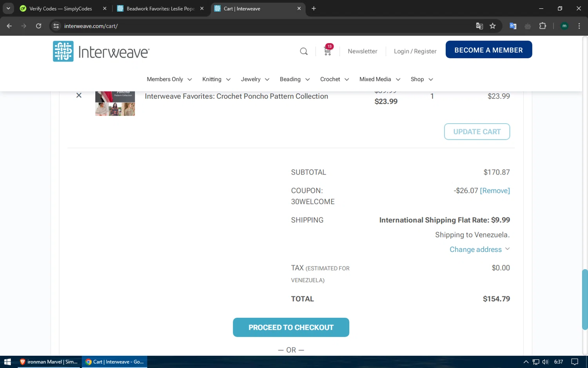Viewport: 588px width, 368px height.
Task: Click the tax amount $0.00
Action: click(501, 268)
